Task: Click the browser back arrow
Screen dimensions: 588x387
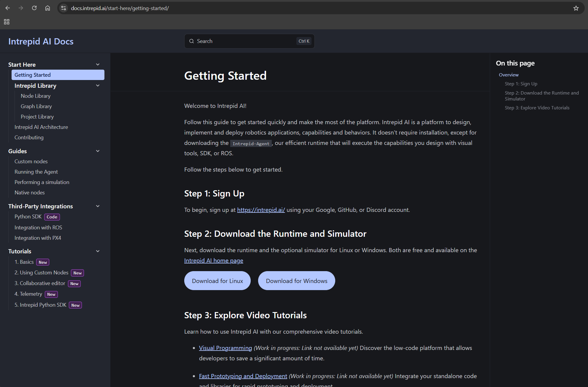Action: coord(8,8)
